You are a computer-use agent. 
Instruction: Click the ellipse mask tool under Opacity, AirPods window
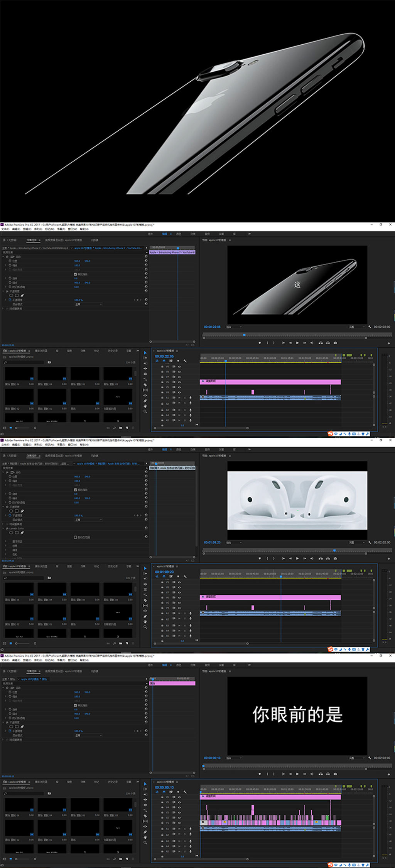coord(11,511)
